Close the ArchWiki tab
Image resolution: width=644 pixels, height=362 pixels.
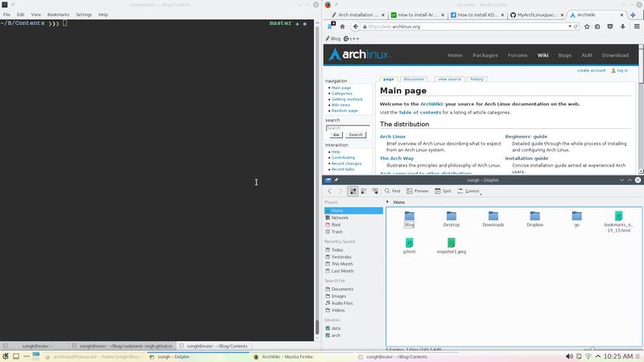pos(621,14)
